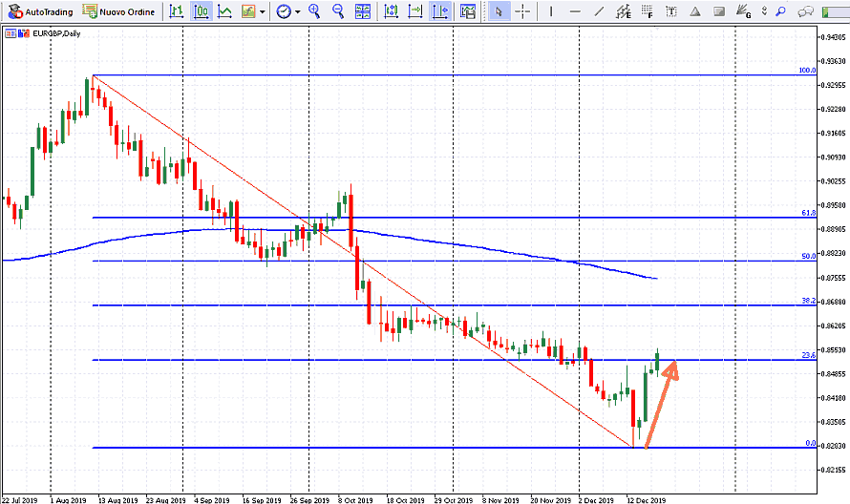Select the text label tool
Screen dimensions: 850x504
pyautogui.click(x=671, y=11)
